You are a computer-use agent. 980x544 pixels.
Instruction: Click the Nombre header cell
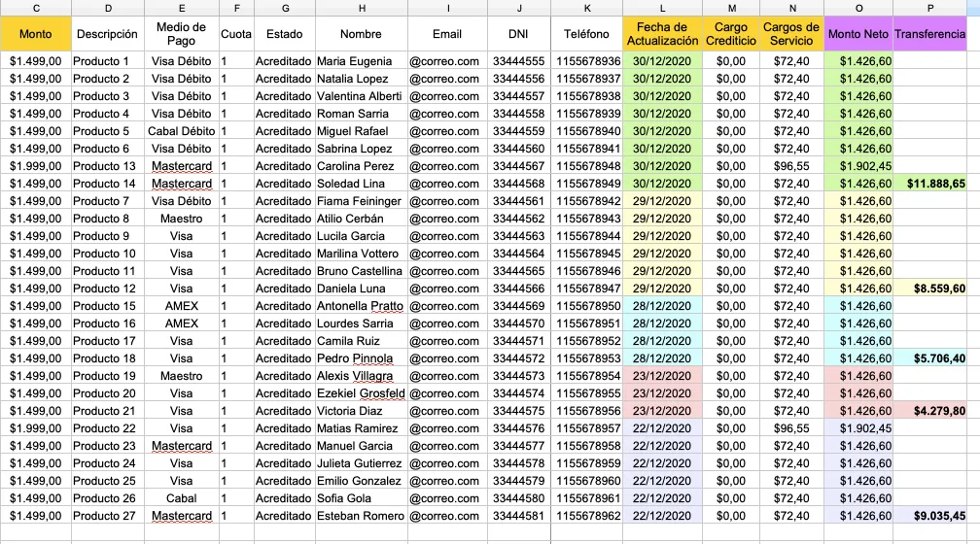point(362,34)
